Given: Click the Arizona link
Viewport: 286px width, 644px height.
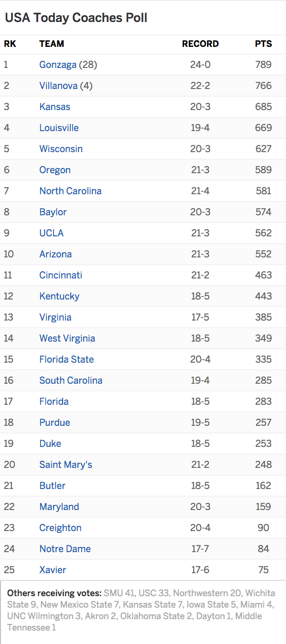Looking at the screenshot, I should pyautogui.click(x=55, y=254).
